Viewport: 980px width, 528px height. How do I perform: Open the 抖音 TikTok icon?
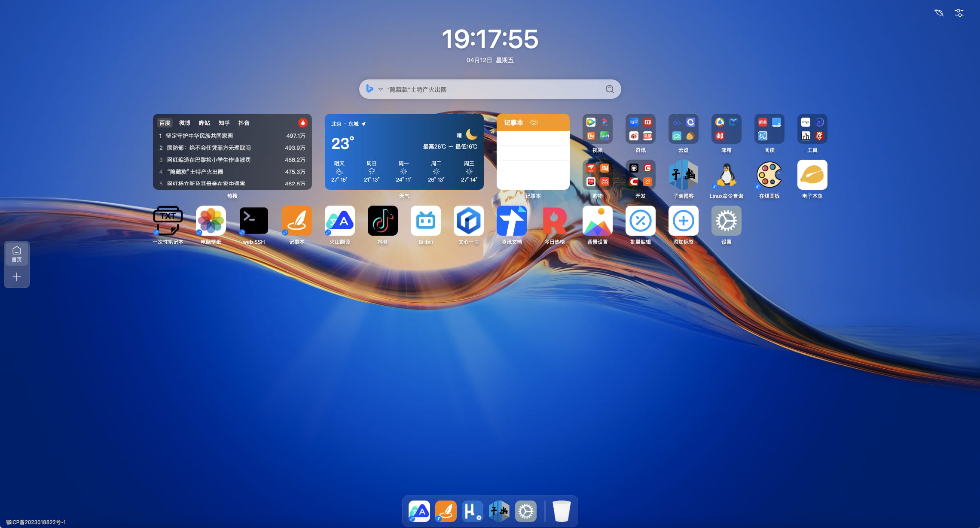(382, 221)
